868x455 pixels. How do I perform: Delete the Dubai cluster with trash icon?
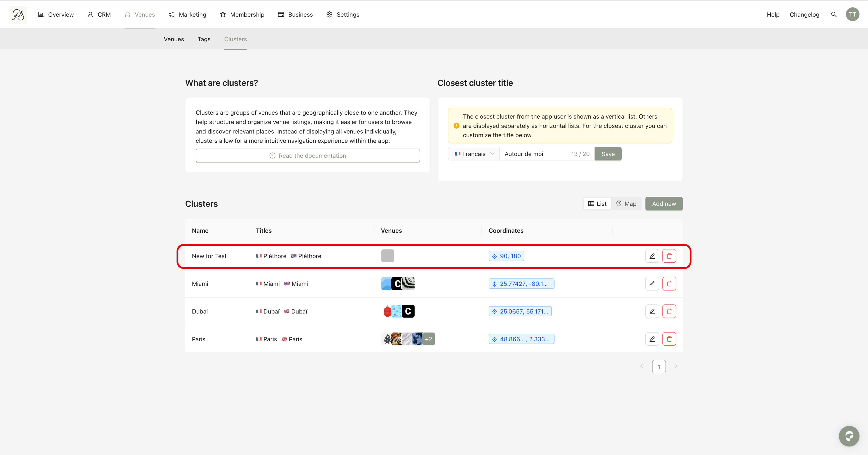669,311
